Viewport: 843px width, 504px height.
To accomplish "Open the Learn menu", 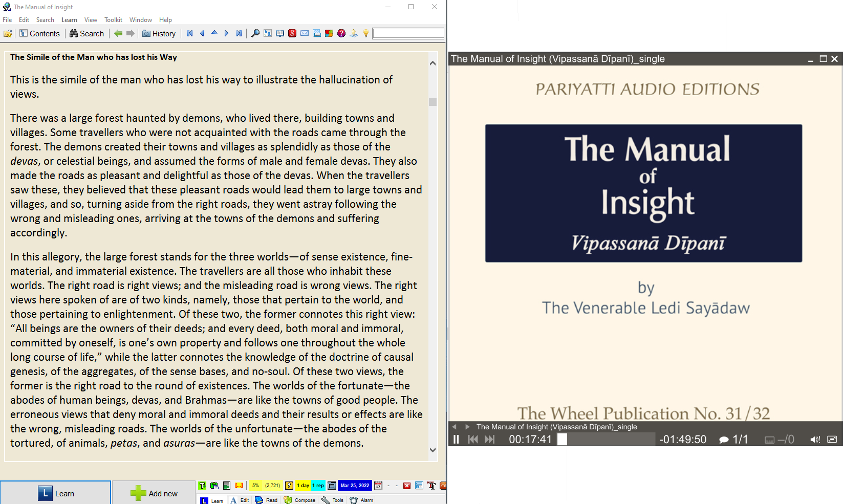I will [x=69, y=20].
